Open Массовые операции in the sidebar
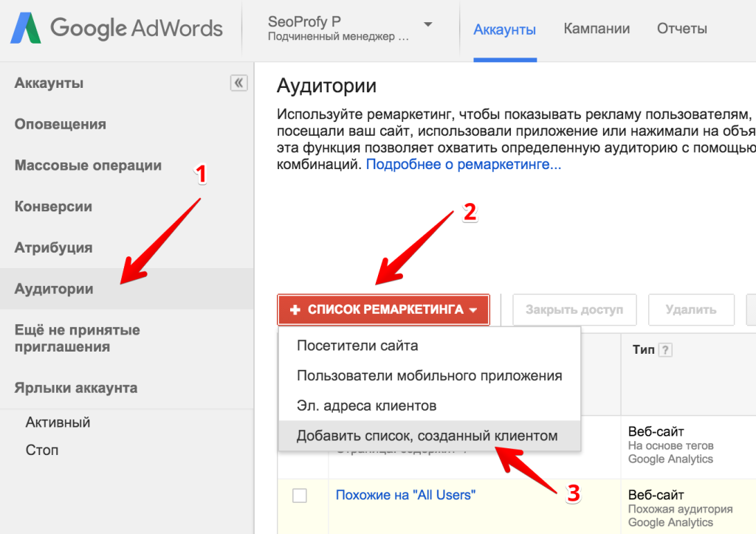 tap(89, 165)
